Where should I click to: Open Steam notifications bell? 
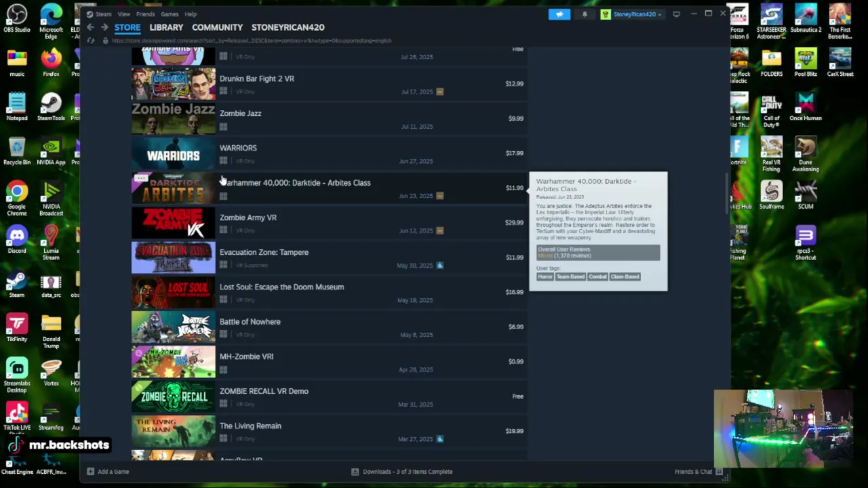585,14
